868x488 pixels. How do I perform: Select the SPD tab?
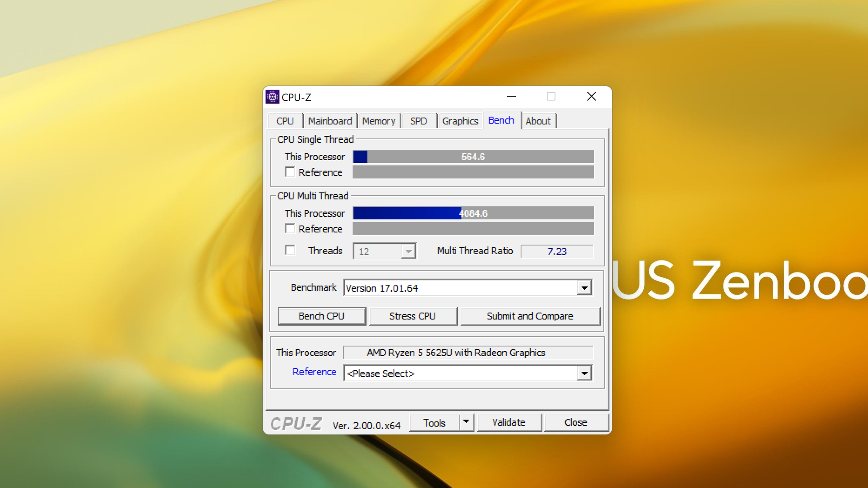click(418, 121)
